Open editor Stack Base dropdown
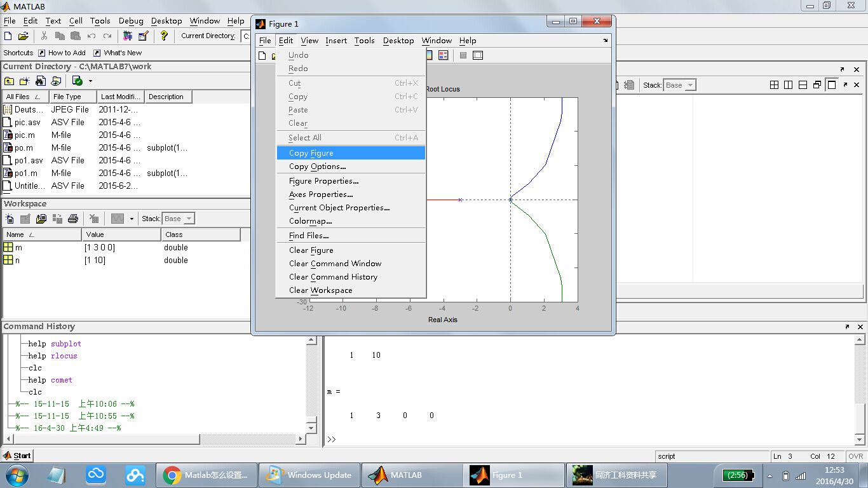The height and width of the screenshot is (488, 868). click(x=680, y=85)
